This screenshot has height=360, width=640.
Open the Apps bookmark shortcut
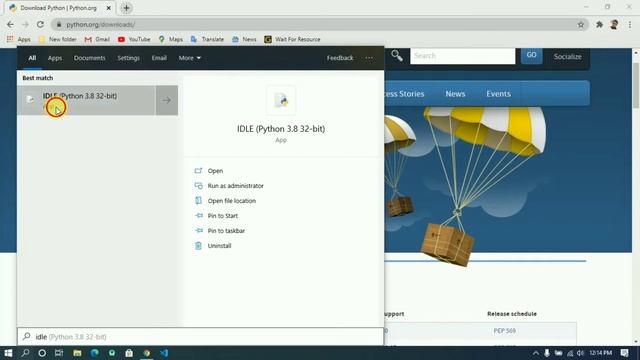coord(19,39)
